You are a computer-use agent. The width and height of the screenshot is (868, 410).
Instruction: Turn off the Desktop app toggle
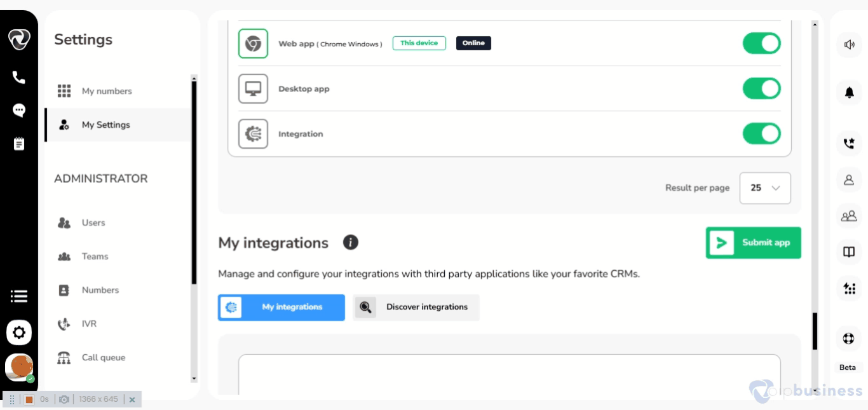point(762,88)
